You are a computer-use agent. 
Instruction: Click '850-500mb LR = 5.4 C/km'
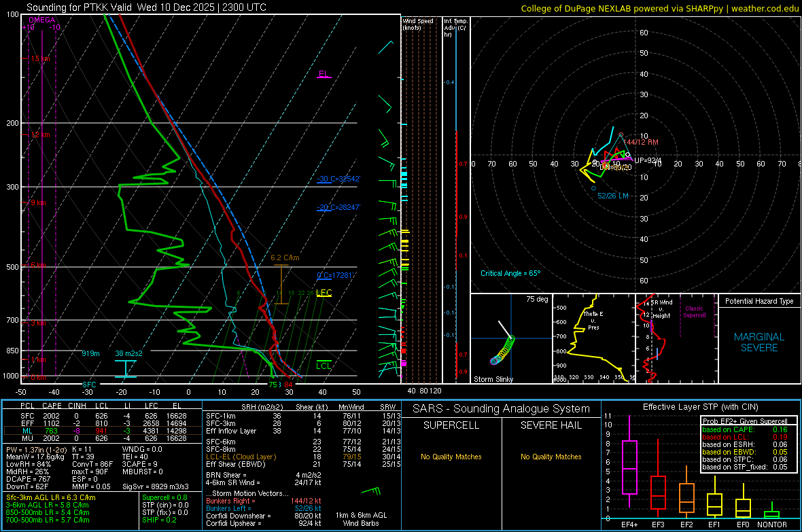[48, 512]
